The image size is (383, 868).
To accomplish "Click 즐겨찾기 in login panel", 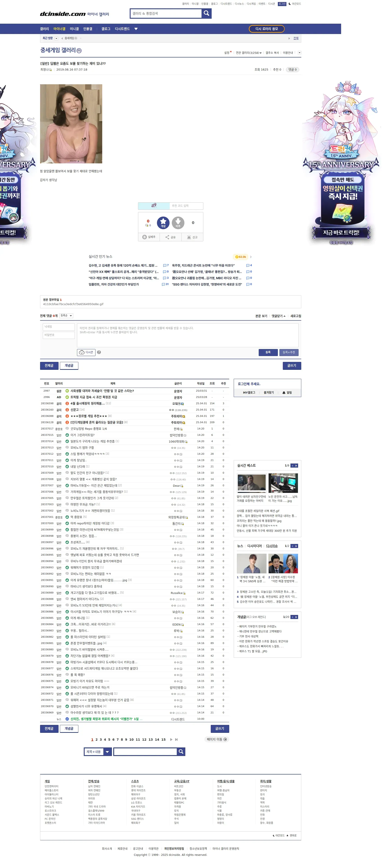I will [269, 393].
